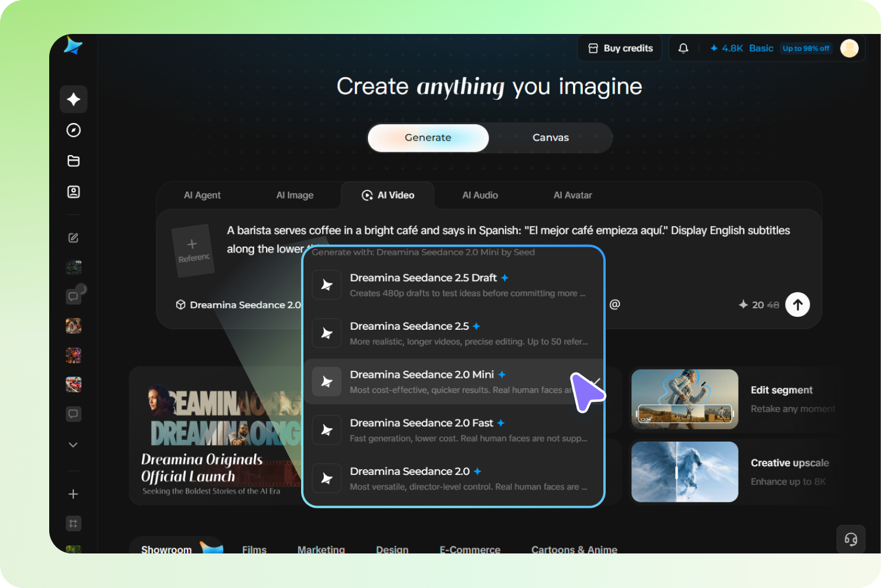Click the Buy credits button

(x=620, y=49)
